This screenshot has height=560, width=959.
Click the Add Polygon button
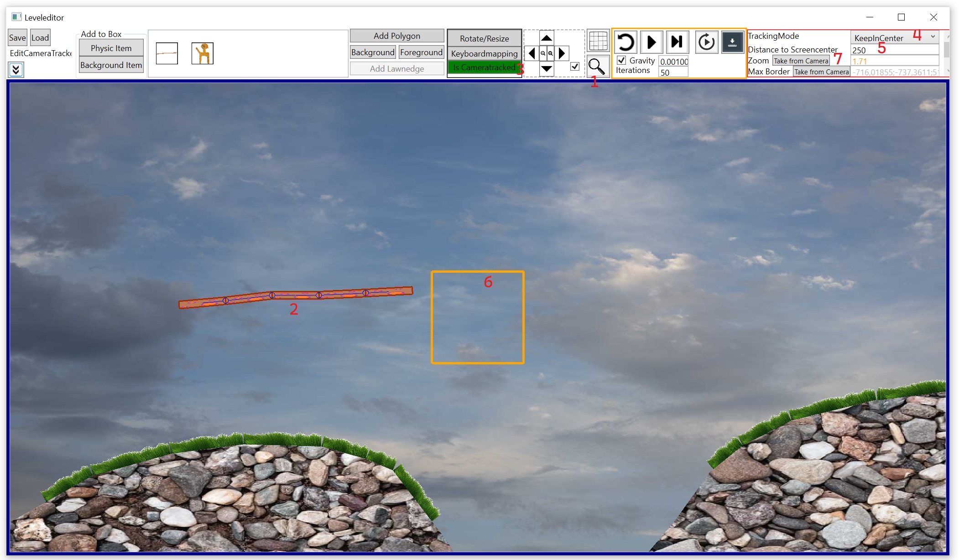click(x=396, y=36)
